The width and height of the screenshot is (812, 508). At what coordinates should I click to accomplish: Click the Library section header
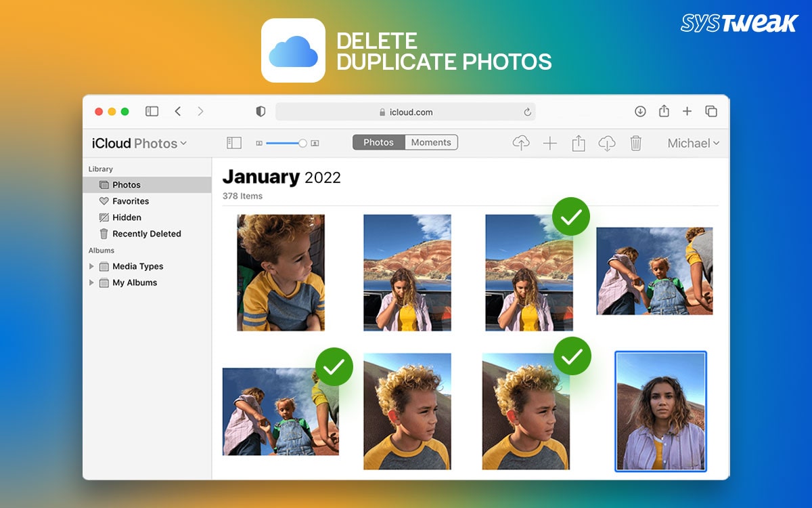[x=101, y=169]
